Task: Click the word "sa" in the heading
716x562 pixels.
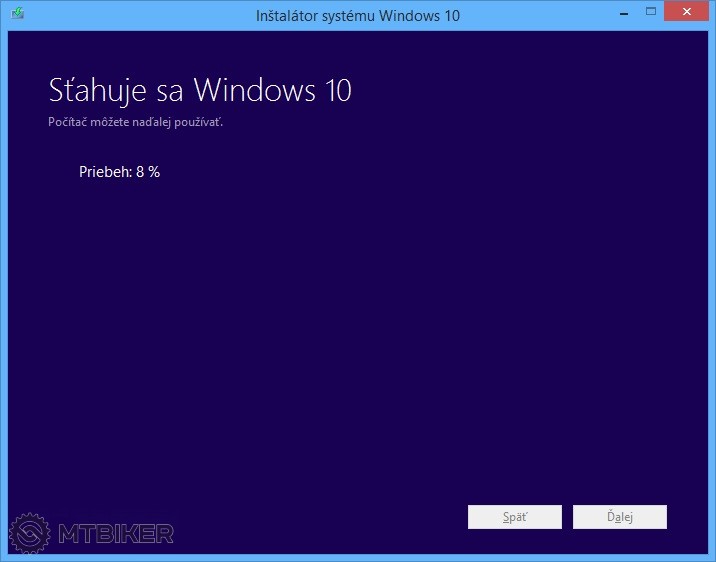Action: [x=168, y=90]
